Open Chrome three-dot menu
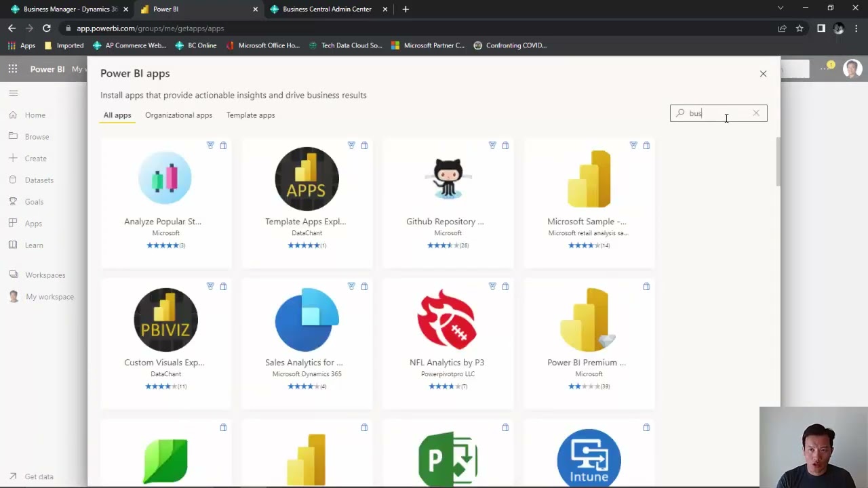 click(x=857, y=28)
